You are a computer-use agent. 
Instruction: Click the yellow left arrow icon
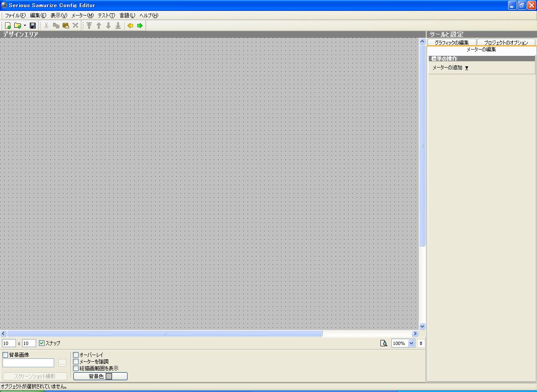click(130, 26)
